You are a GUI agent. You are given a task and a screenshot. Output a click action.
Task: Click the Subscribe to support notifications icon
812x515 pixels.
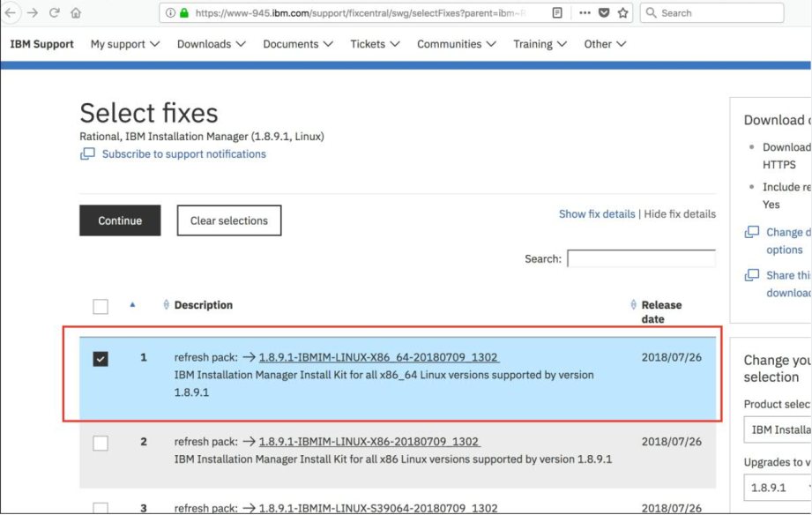pos(87,154)
